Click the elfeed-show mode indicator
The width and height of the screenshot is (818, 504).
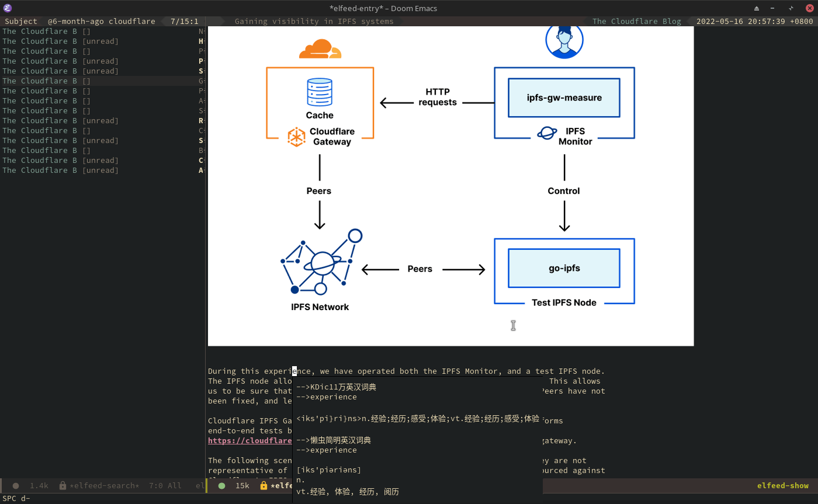[x=782, y=486]
